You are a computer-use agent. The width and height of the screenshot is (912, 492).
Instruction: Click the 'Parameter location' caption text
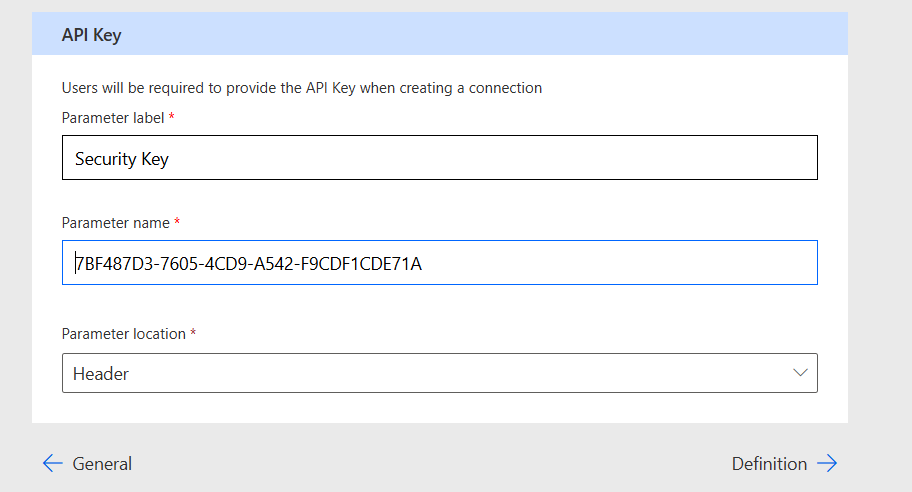click(x=124, y=334)
